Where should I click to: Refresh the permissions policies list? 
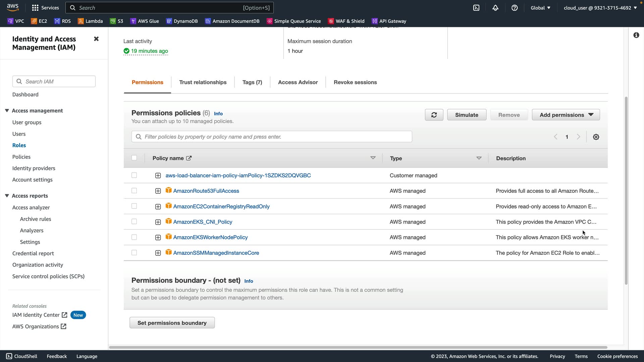[x=434, y=115]
